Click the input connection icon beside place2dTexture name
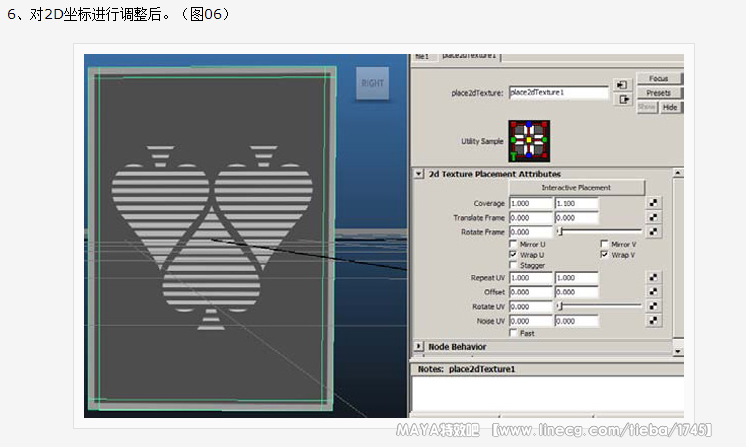This screenshot has height=447, width=746. click(621, 85)
